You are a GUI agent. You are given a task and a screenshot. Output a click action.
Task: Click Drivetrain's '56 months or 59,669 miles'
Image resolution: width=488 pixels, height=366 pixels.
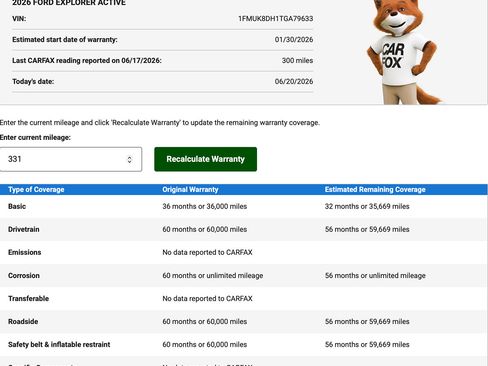click(367, 229)
